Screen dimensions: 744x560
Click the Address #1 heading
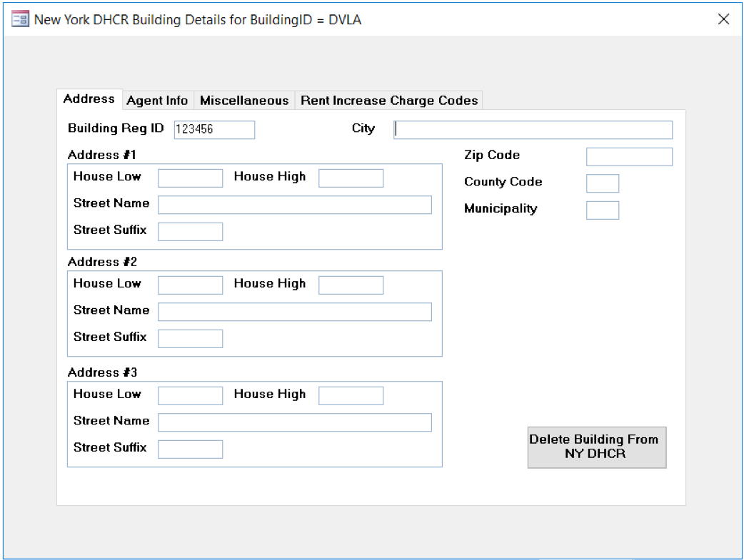tap(102, 155)
